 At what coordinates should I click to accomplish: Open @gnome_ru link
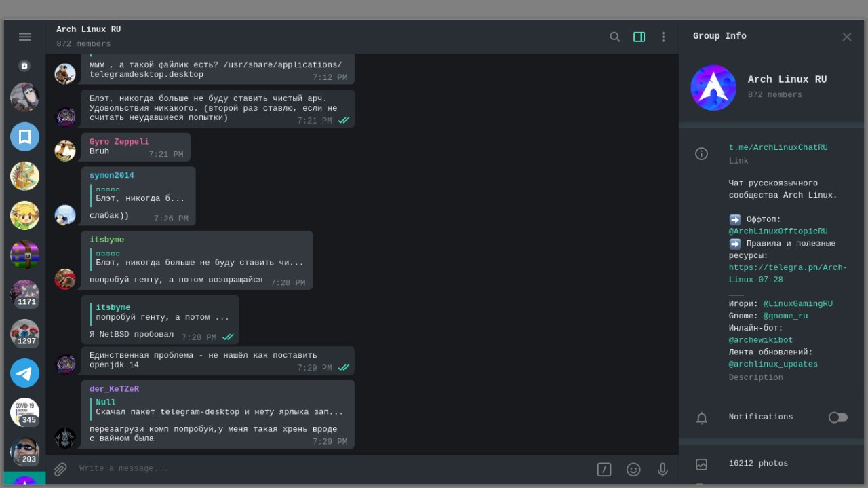pos(785,316)
